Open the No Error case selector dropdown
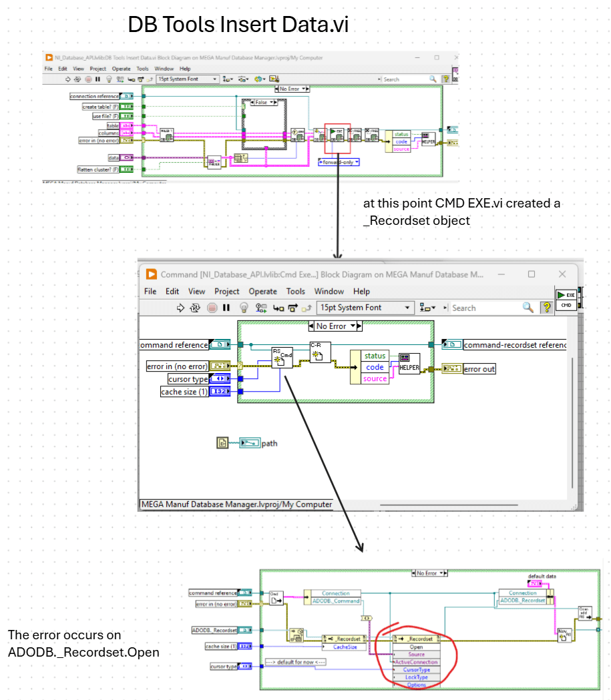Image resolution: width=611 pixels, height=700 pixels. point(354,326)
